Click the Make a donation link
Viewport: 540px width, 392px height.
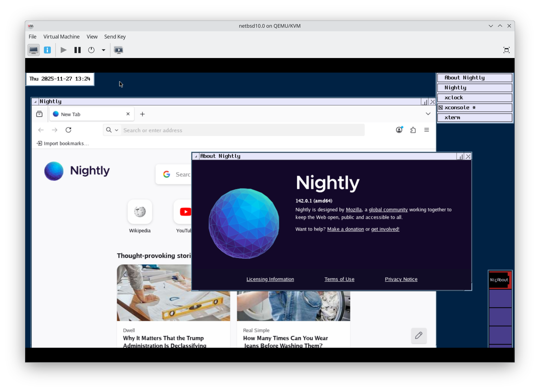345,229
